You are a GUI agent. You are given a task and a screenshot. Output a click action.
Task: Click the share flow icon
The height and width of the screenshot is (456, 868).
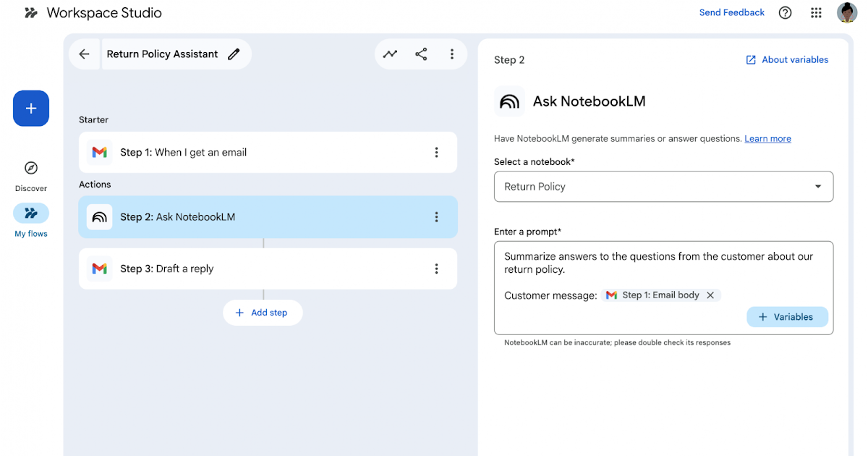coord(421,54)
